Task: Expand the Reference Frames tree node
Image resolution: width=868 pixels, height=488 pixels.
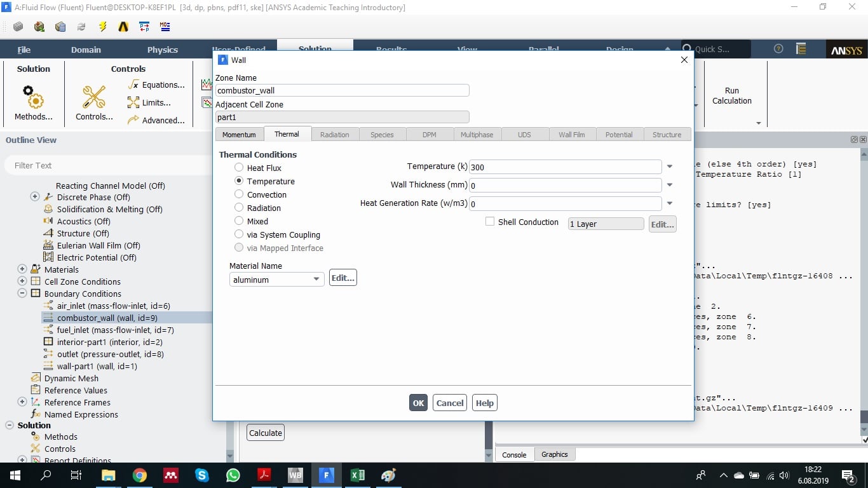Action: pyautogui.click(x=22, y=402)
